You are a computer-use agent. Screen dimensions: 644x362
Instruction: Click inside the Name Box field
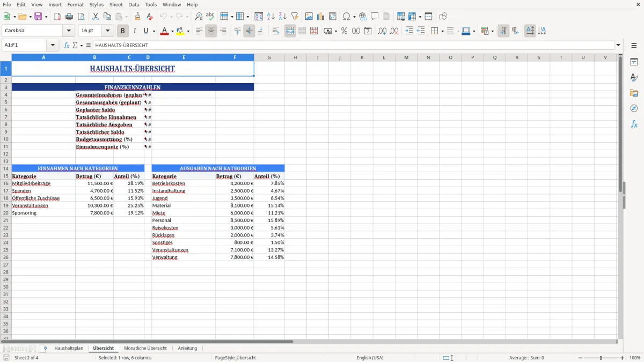27,45
